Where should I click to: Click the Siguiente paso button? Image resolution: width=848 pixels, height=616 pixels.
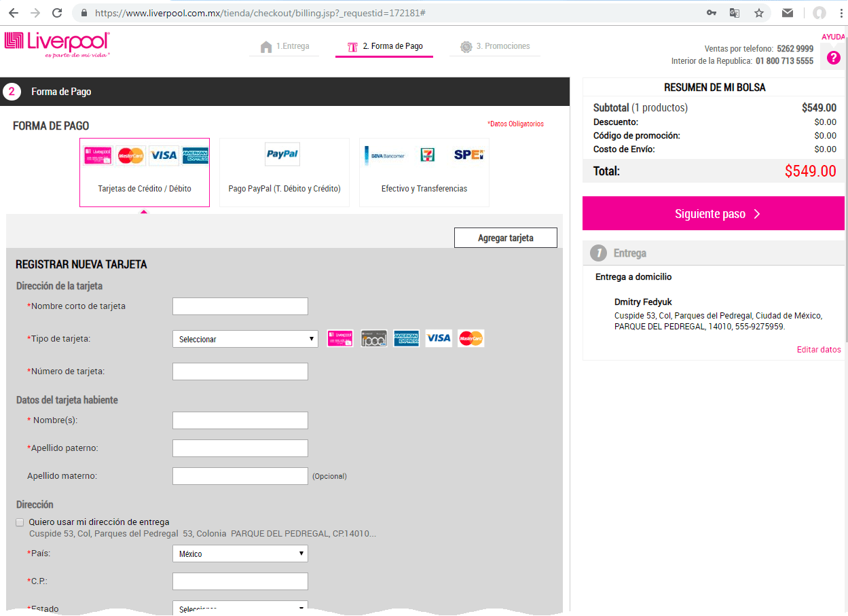714,214
